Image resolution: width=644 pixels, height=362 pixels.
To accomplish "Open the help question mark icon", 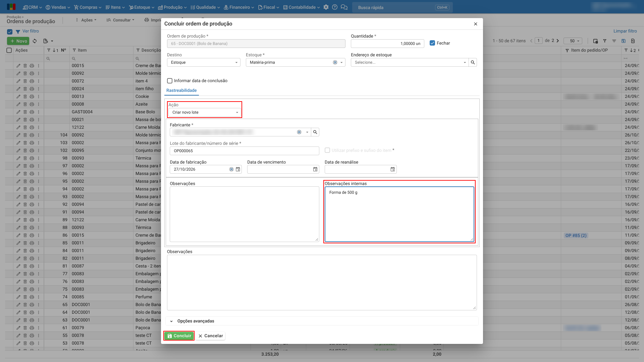I will tap(335, 7).
